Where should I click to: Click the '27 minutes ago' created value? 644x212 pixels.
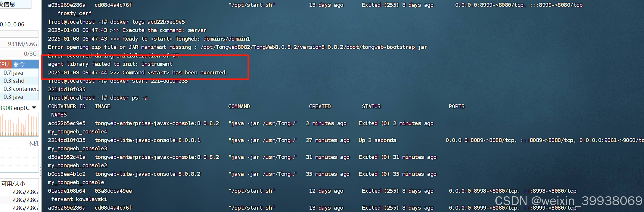[328, 140]
